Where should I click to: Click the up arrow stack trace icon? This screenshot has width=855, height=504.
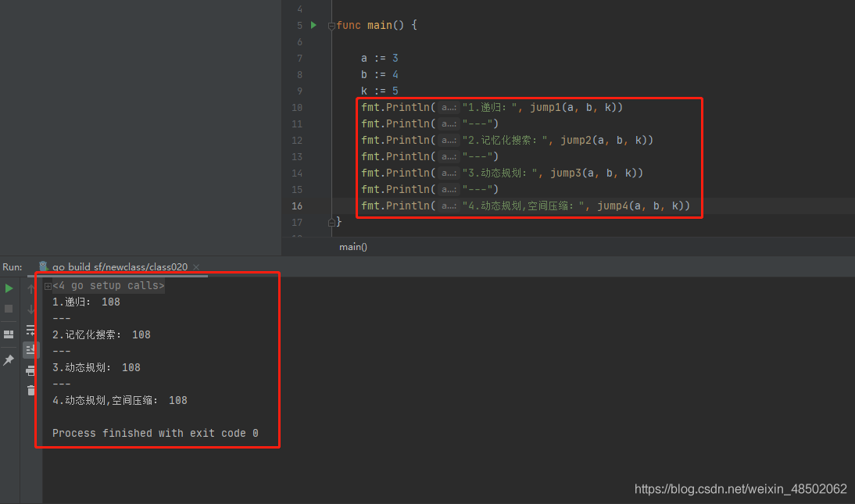pyautogui.click(x=31, y=289)
